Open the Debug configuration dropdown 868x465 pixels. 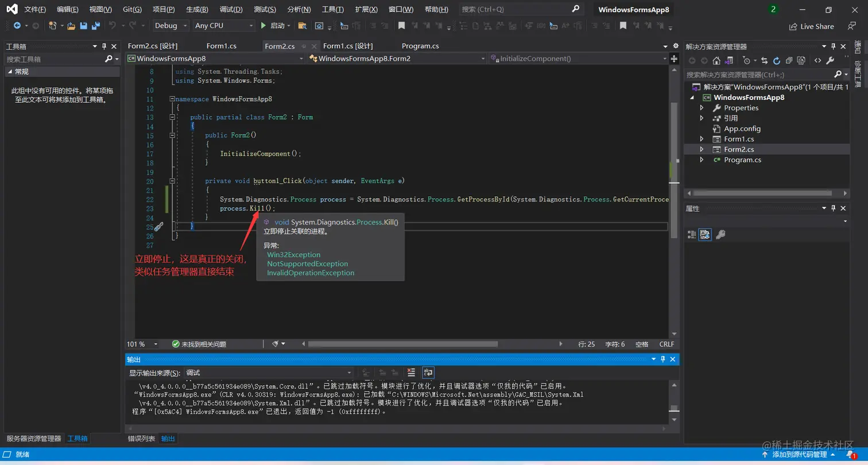(171, 26)
